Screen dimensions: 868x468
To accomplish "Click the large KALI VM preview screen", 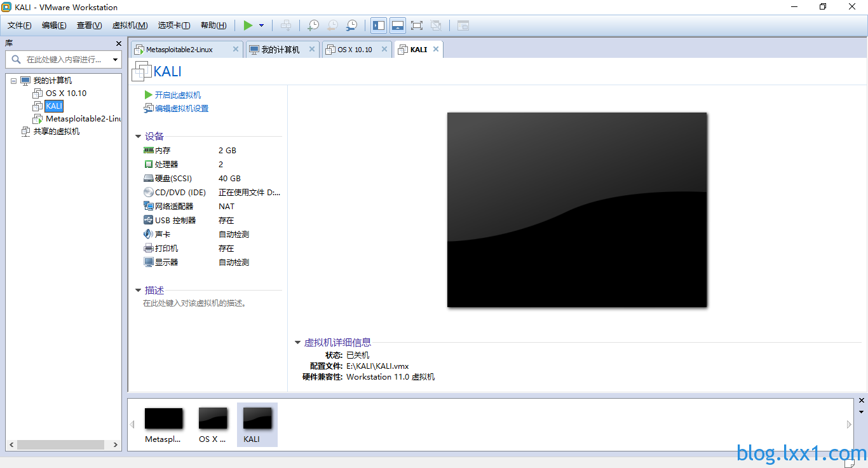I will pyautogui.click(x=577, y=210).
